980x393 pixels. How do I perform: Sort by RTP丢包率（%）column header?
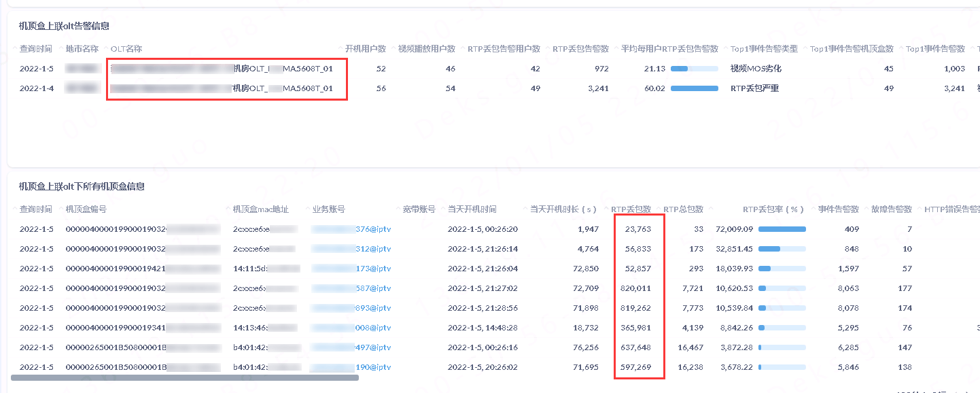[773, 209]
